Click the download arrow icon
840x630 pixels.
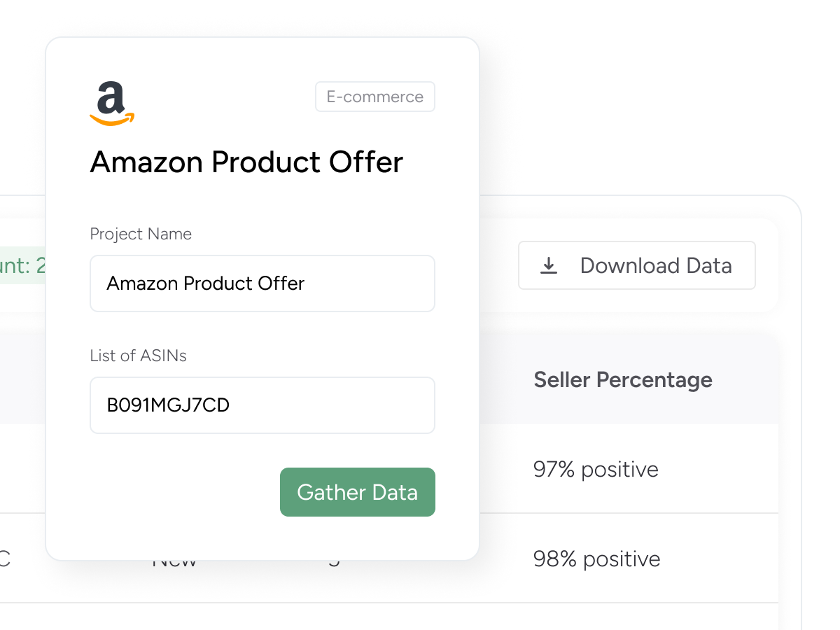point(549,266)
